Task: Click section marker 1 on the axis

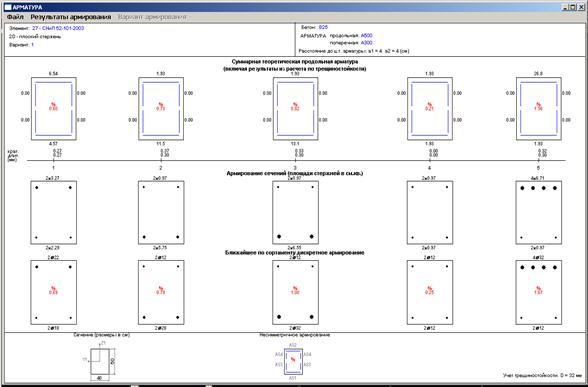Action: tap(54, 168)
